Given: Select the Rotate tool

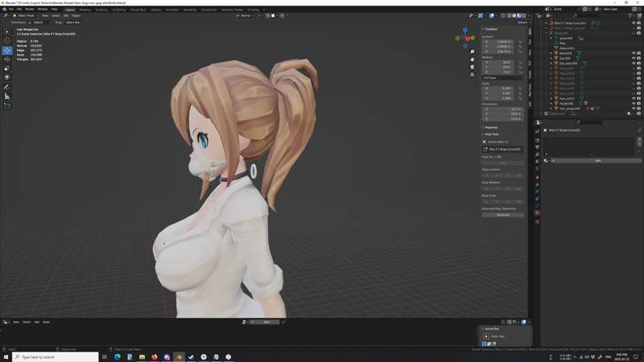Looking at the screenshot, I should tap(7, 59).
